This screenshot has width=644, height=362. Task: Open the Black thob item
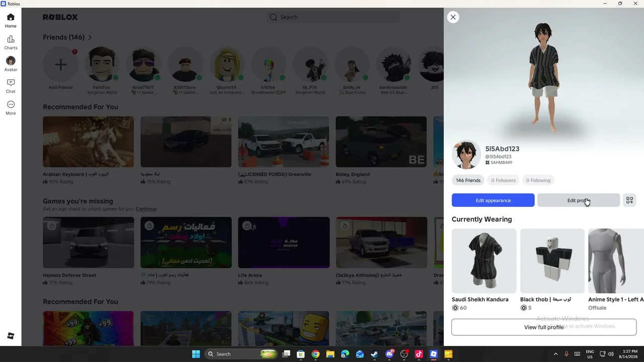pos(552,270)
